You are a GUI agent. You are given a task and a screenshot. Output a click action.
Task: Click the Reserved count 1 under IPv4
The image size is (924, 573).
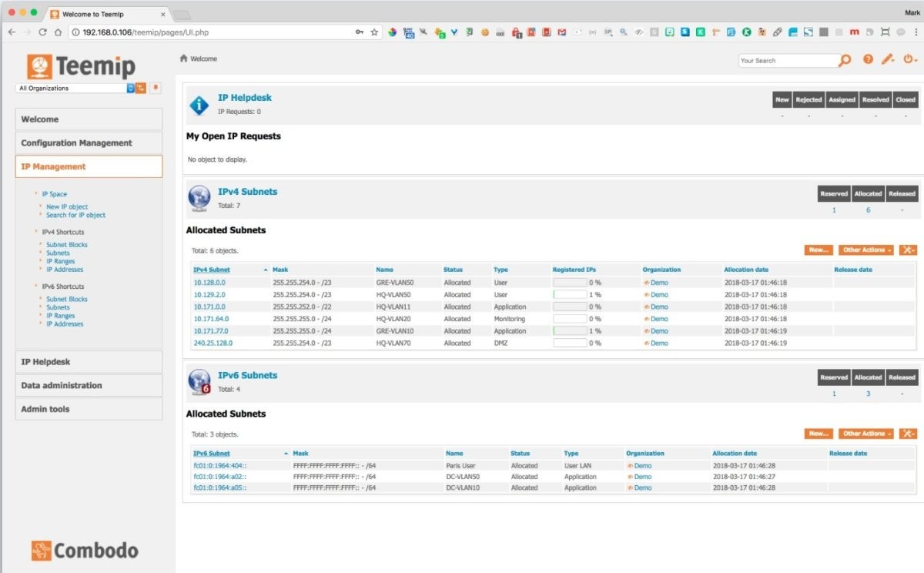click(x=834, y=210)
